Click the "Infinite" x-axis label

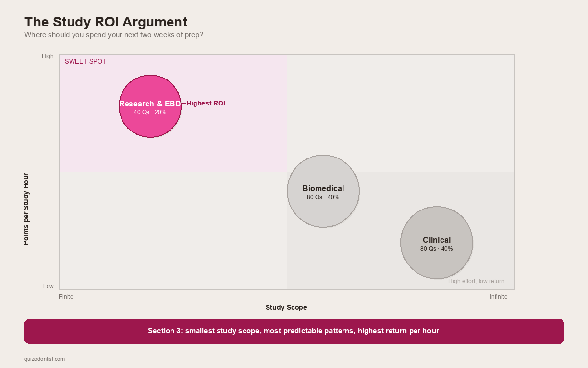[498, 297]
